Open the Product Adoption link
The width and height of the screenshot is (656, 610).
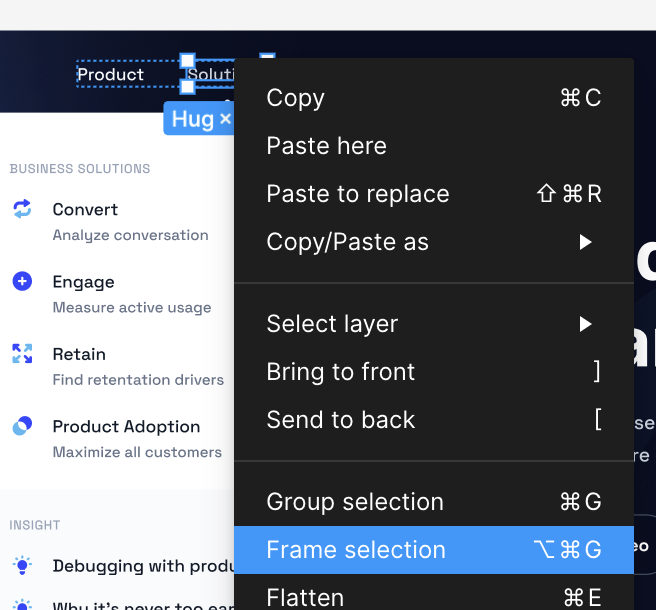tap(126, 426)
